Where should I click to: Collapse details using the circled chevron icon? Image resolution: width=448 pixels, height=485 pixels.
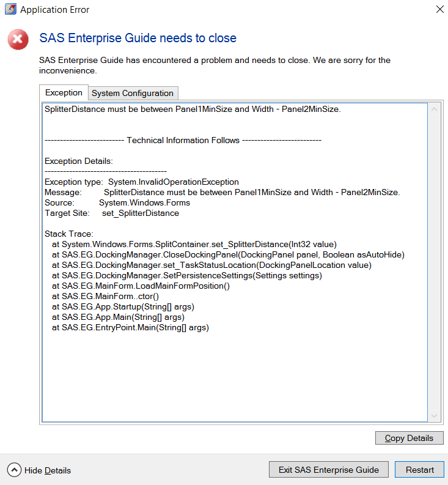(x=14, y=470)
